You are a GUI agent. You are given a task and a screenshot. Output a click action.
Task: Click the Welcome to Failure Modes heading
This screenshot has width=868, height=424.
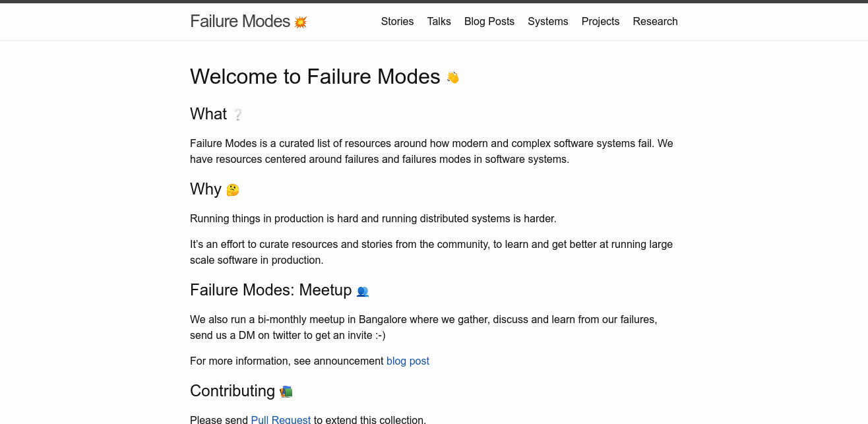(x=315, y=76)
